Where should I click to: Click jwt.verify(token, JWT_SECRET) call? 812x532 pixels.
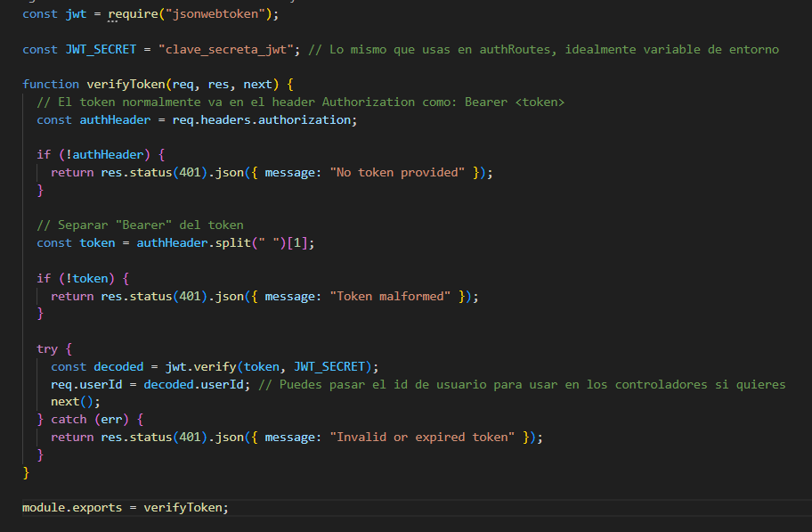coord(268,366)
